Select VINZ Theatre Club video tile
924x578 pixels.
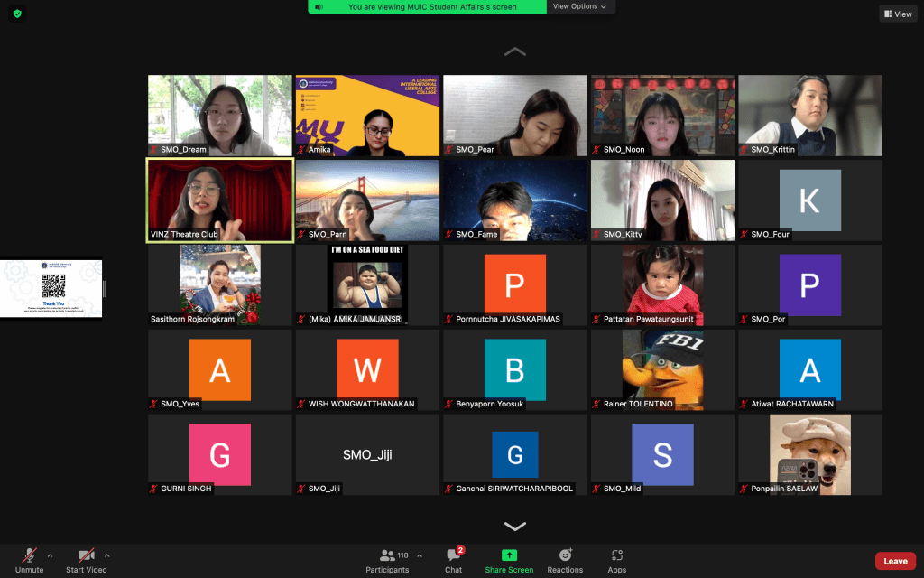(220, 200)
